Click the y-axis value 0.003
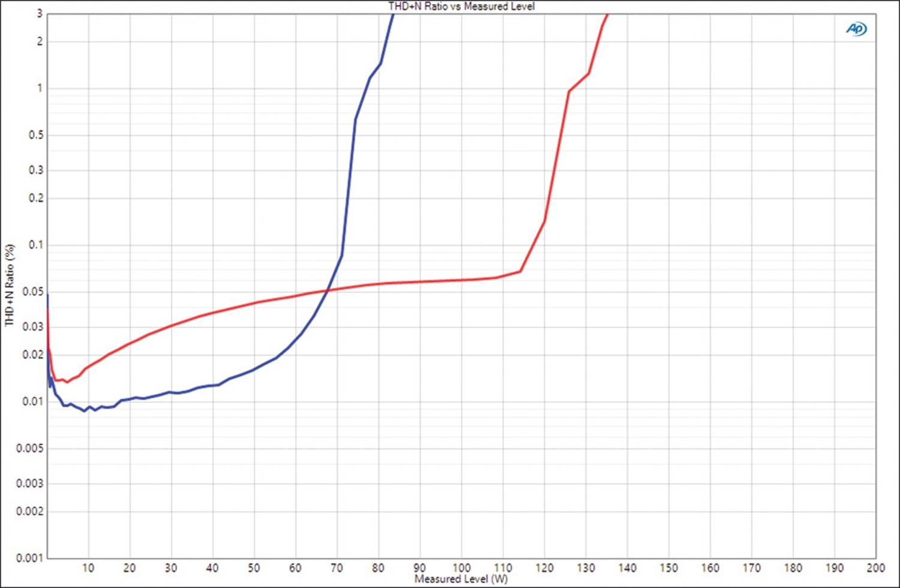Image resolution: width=900 pixels, height=588 pixels. [30, 483]
